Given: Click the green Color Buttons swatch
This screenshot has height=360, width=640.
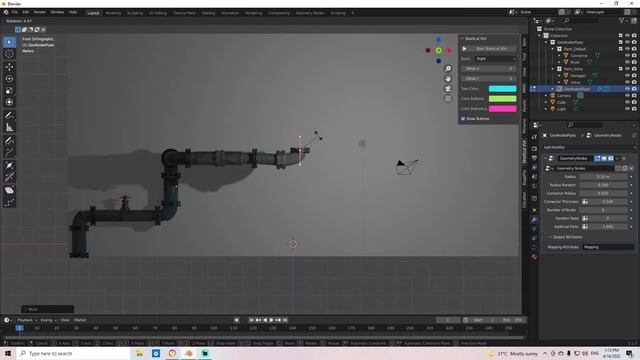Looking at the screenshot, I should (x=502, y=99).
